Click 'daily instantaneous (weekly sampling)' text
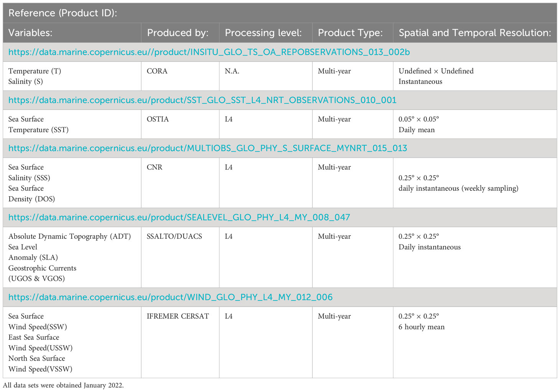Screen dimensions: 560x392 coord(458,189)
